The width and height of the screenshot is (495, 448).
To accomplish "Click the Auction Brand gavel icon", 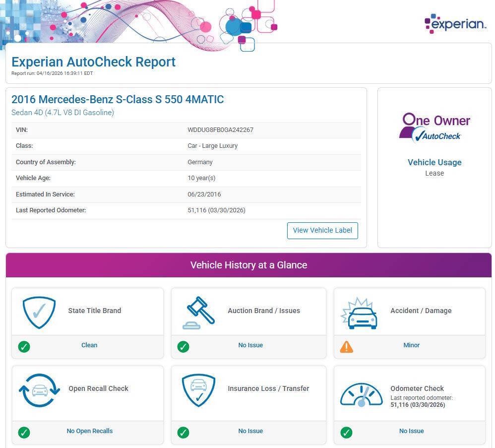I will (x=198, y=313).
